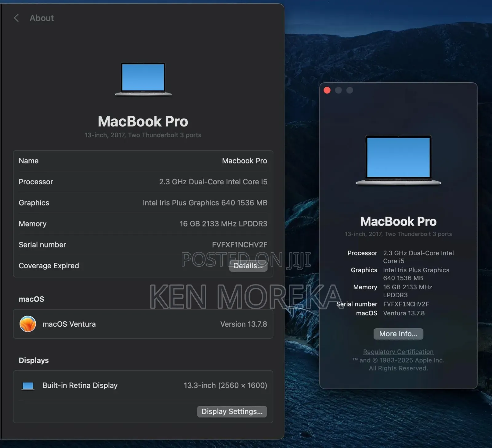492x448 pixels.
Task: Click Ventura 13.7.8 in About This Mac window
Action: [404, 313]
